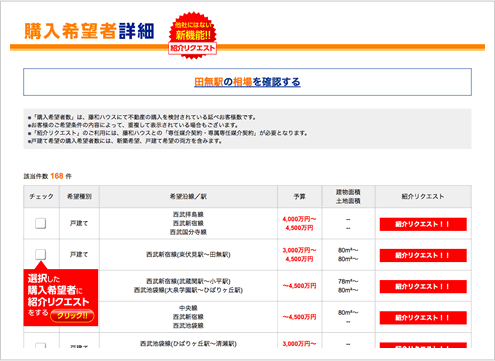The width and height of the screenshot is (495, 361).
Task: Tick the checkbox in the 西武拝島線 row
Action: pyautogui.click(x=40, y=223)
